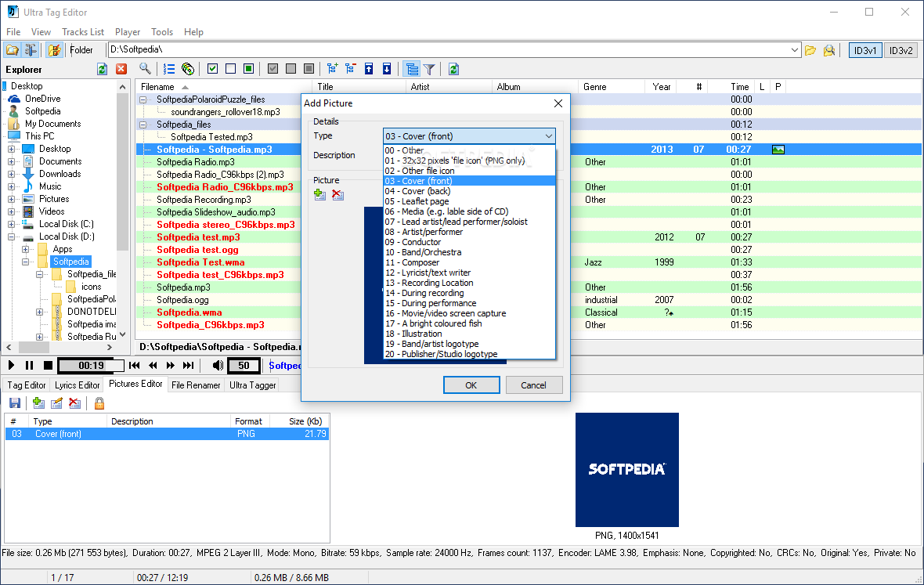Click the volume bar showing 50
The image size is (924, 585).
point(244,365)
